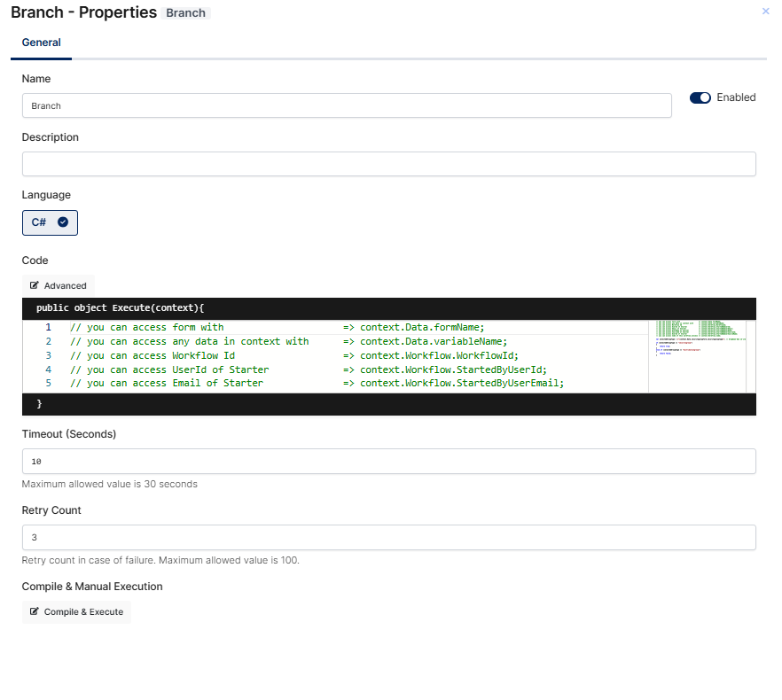Switch to the General tab

click(41, 43)
